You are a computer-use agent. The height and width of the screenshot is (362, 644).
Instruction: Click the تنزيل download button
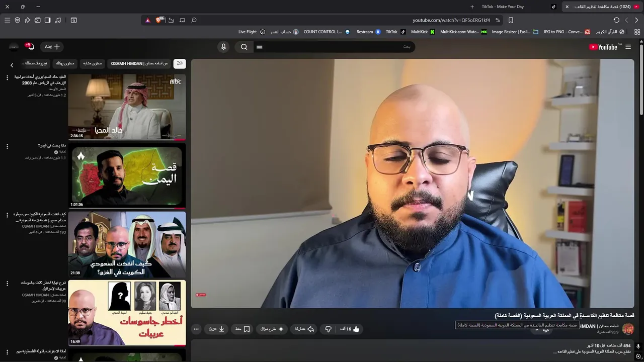point(216,329)
